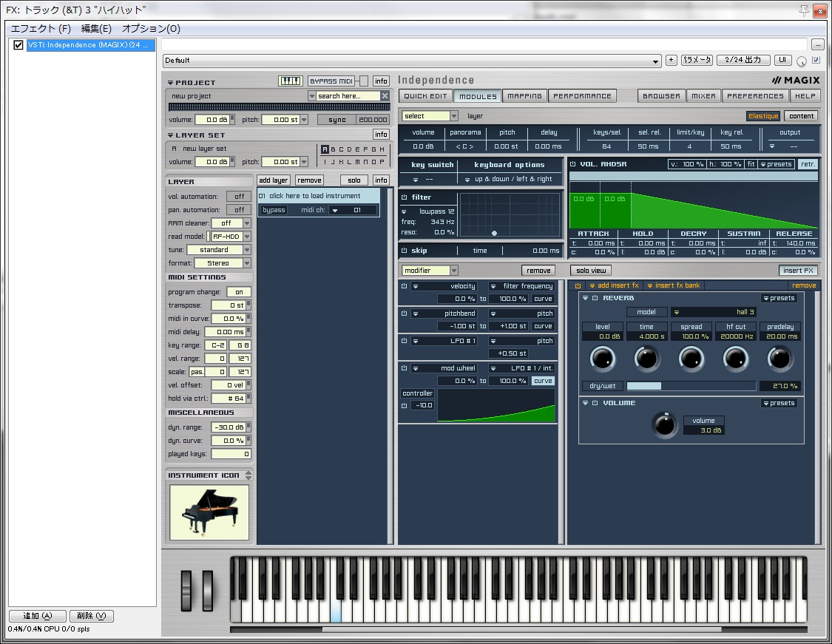
Task: Open the select dropdown next to layer
Action: (x=430, y=116)
